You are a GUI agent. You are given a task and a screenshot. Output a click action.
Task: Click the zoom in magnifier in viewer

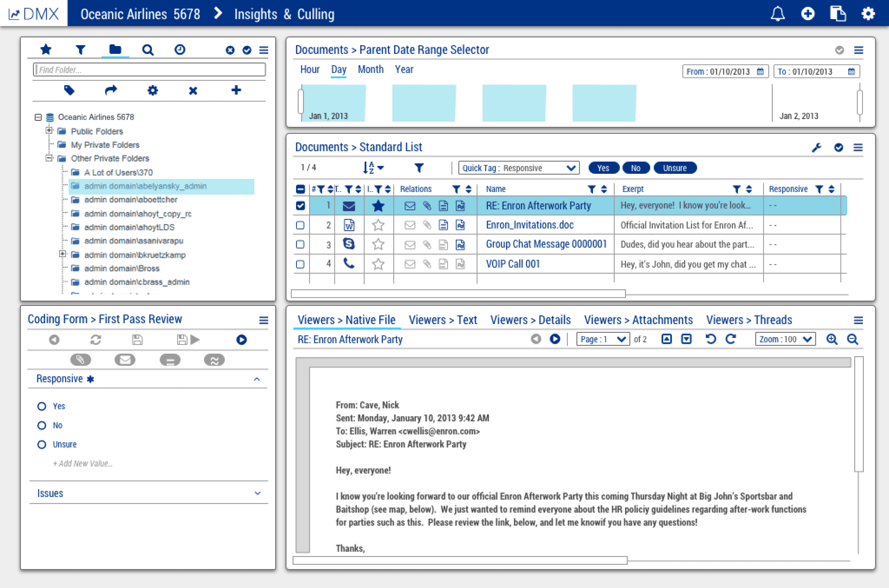pyautogui.click(x=832, y=339)
